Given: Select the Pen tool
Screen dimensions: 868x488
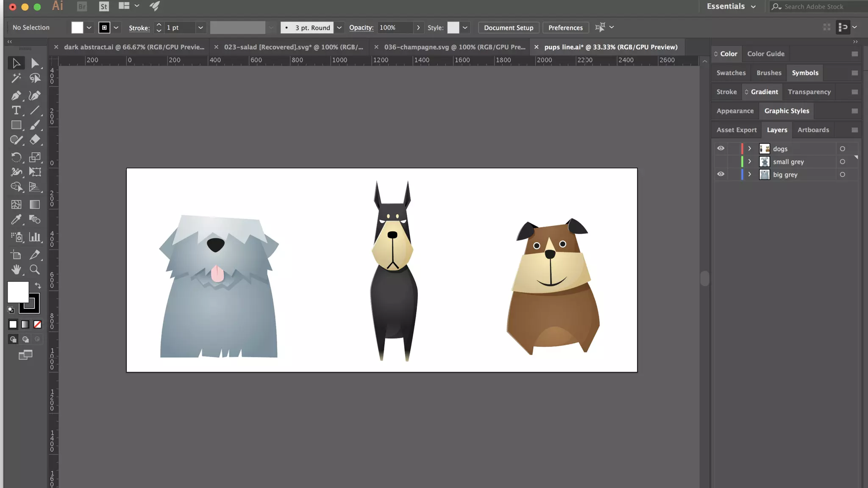Looking at the screenshot, I should click(16, 95).
